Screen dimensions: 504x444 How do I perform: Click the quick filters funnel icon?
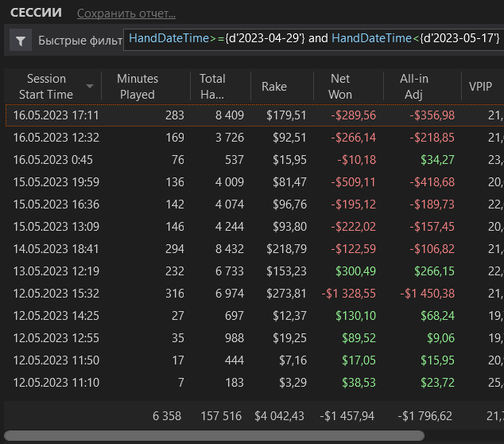click(21, 41)
